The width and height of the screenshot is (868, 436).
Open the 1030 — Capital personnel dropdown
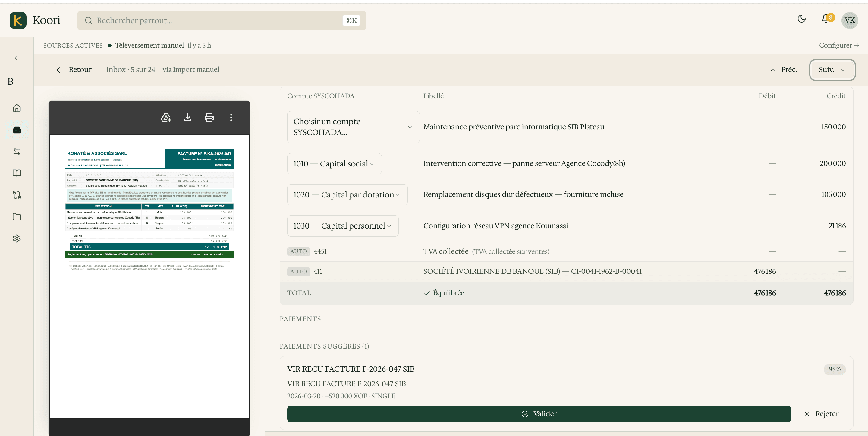[x=343, y=226]
